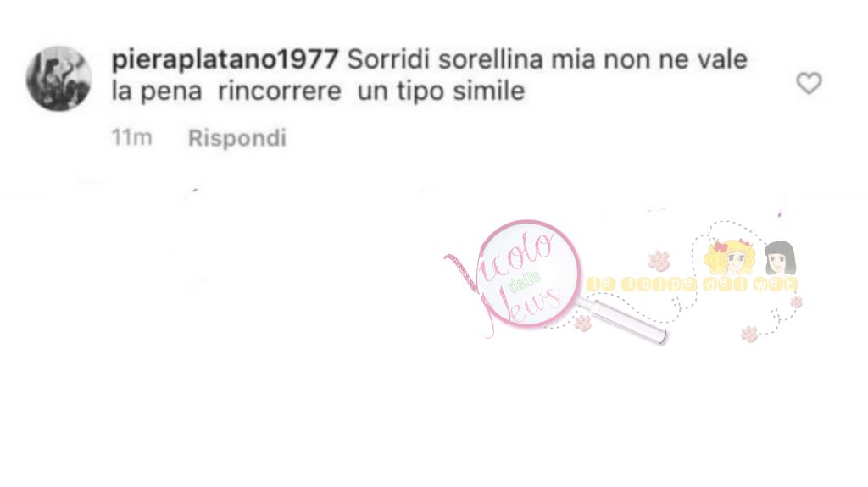Click the small paw print under 'web'
Image resolution: width=868 pixels, height=487 pixels.
point(796,302)
